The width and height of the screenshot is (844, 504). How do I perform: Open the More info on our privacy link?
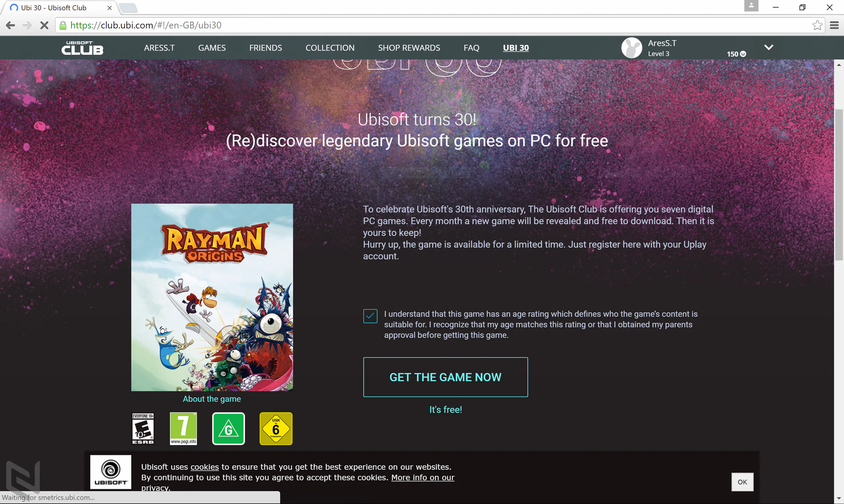(x=423, y=478)
